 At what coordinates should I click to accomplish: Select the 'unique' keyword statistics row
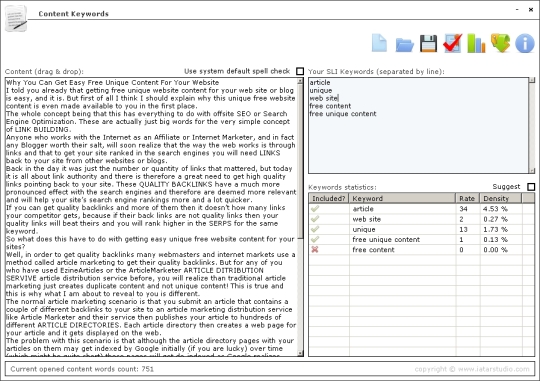[422, 229]
